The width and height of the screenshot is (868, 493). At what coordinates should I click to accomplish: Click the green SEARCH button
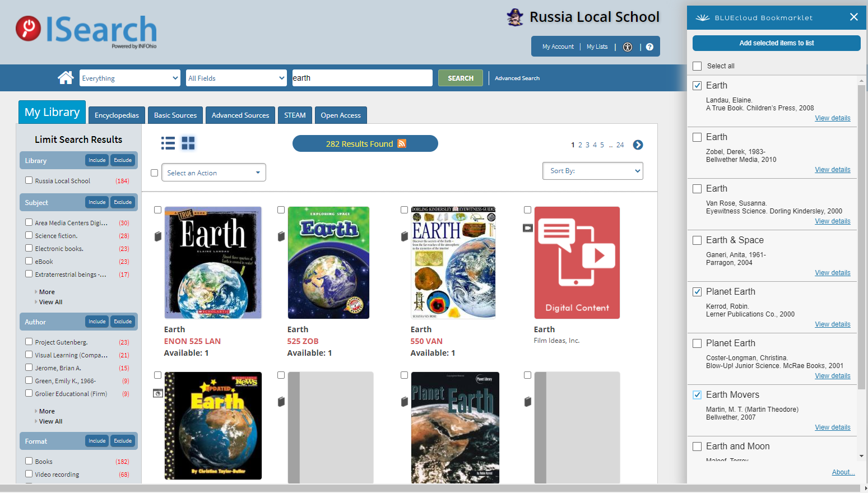coord(461,78)
